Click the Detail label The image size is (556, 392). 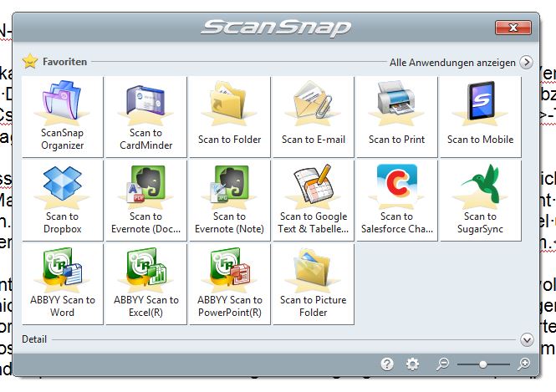tap(34, 339)
